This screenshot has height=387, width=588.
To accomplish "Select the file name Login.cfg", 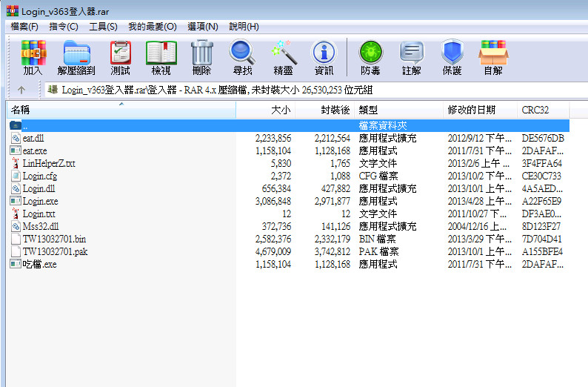I will (x=40, y=176).
